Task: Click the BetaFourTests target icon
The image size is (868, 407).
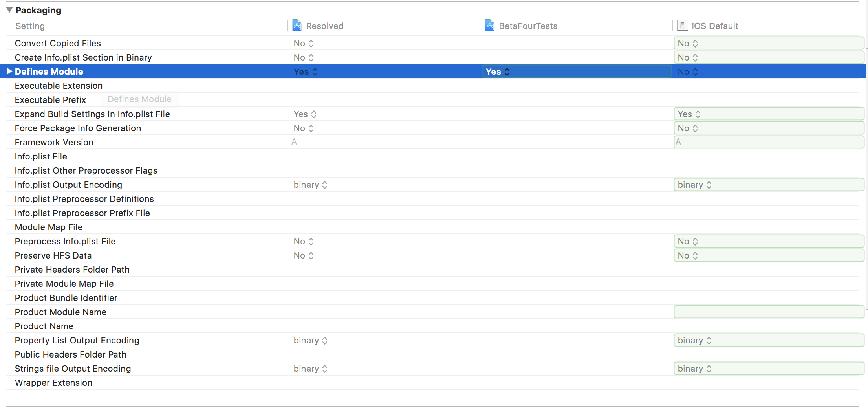Action: pos(490,26)
